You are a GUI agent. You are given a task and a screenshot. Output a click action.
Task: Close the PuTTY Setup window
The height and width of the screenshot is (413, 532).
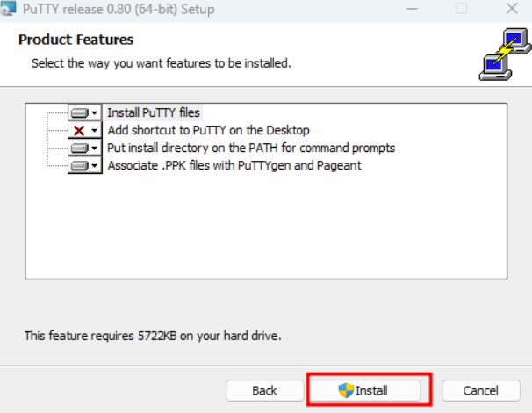pos(512,9)
